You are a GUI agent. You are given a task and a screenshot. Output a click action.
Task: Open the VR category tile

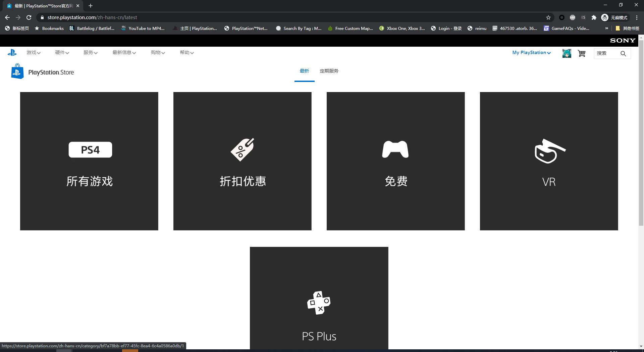point(549,161)
